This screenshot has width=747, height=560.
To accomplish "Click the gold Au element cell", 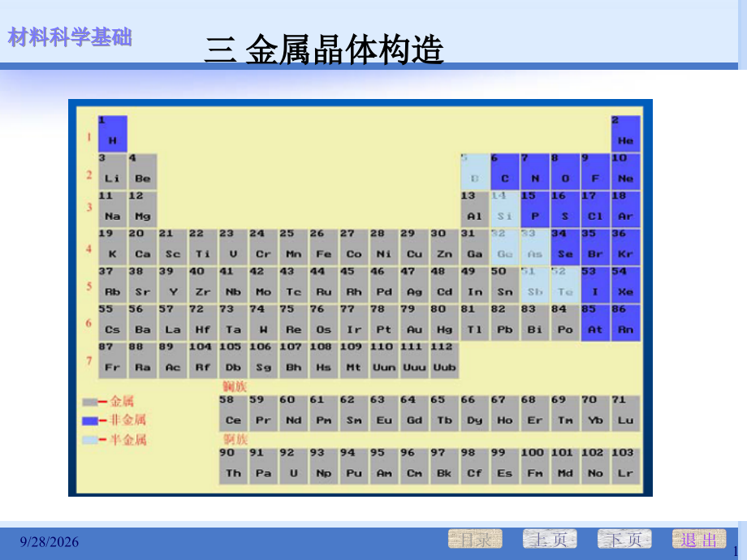I will point(414,322).
